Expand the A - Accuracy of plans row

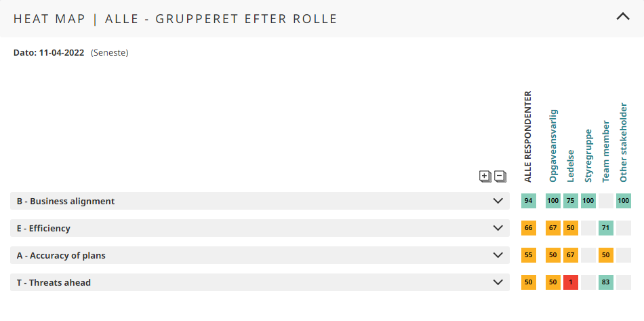pos(498,255)
